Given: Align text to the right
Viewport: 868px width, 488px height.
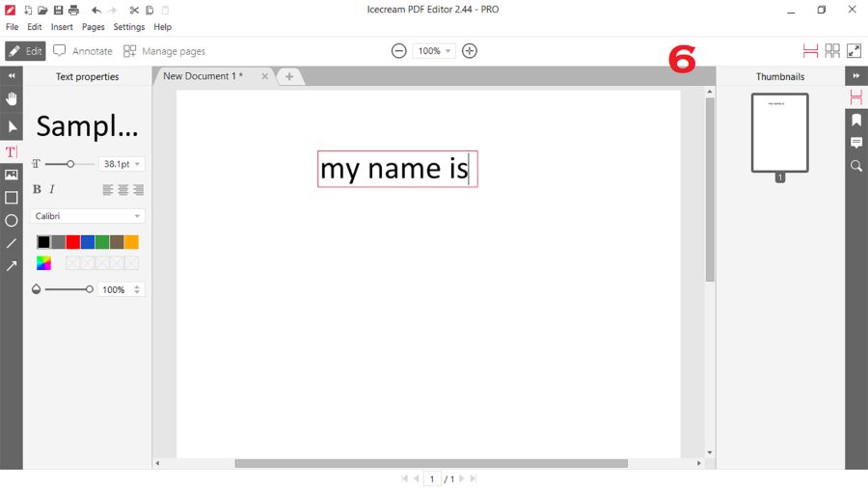Looking at the screenshot, I should tap(138, 190).
